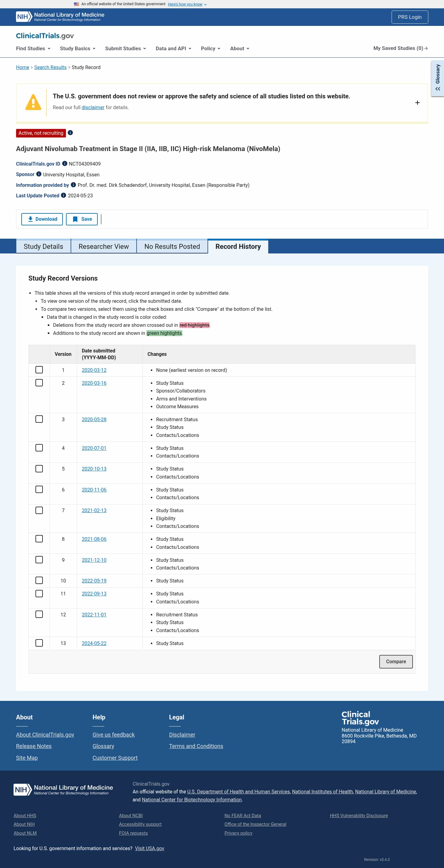
Task: Open the Researcher View tab
Action: tap(103, 246)
